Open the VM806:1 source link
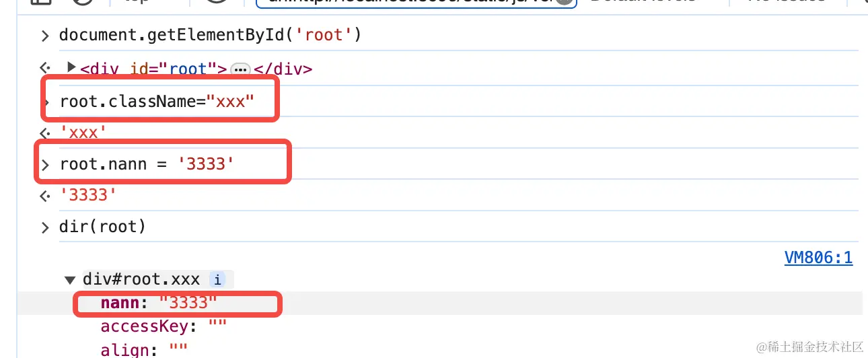 tap(818, 258)
